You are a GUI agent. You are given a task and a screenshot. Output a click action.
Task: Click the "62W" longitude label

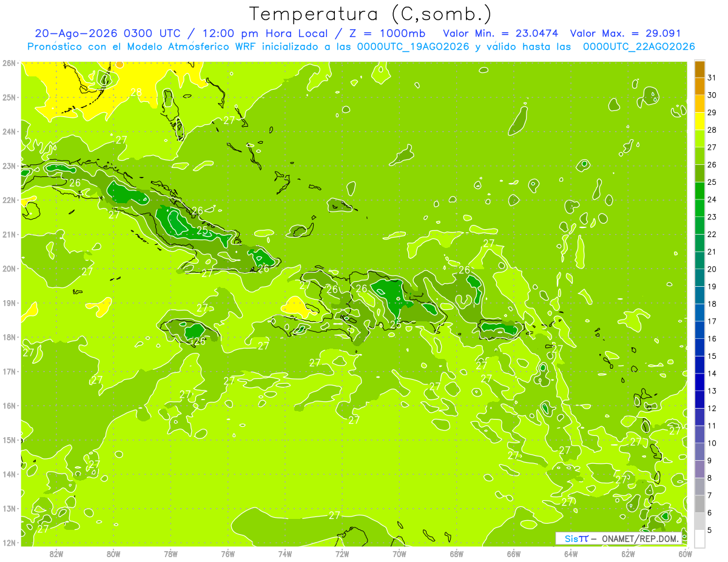tap(629, 553)
